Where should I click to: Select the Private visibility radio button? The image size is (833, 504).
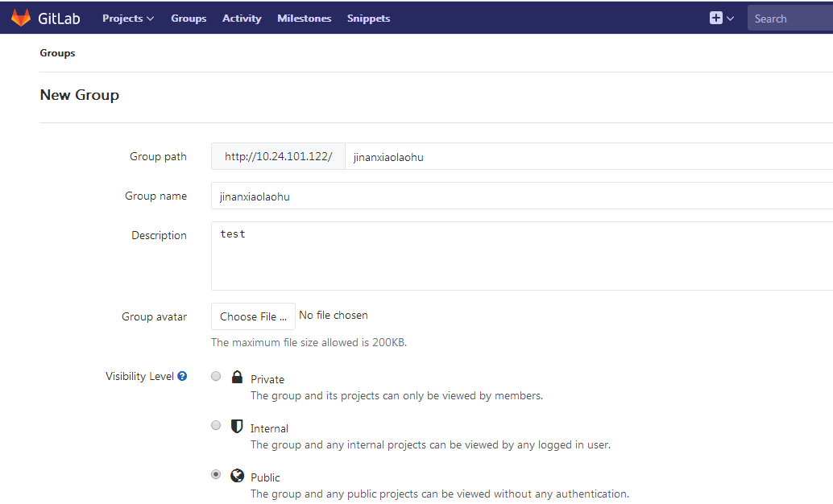pos(216,377)
